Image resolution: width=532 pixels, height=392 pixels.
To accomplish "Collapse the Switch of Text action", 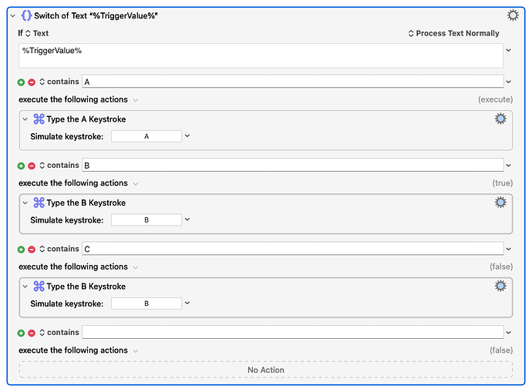I will (x=13, y=15).
